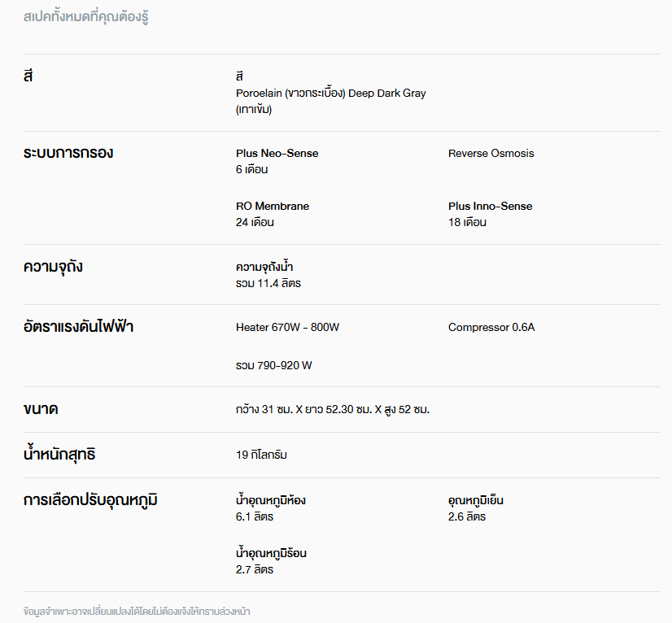The width and height of the screenshot is (672, 623).
Task: Select the น้ำอุณหภูมิห้อง label
Action: (270, 500)
